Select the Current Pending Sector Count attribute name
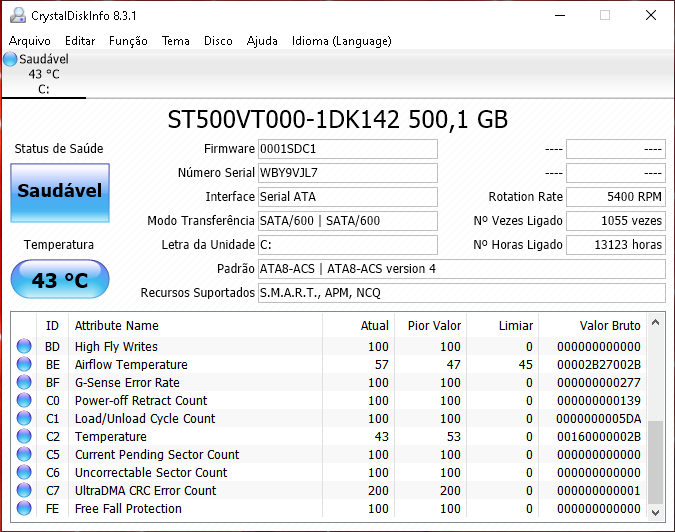 click(157, 455)
